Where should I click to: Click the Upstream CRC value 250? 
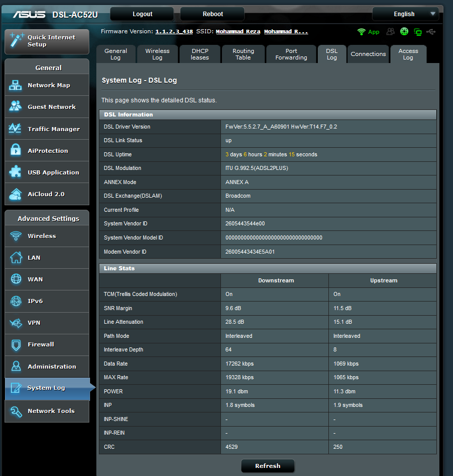[337, 447]
